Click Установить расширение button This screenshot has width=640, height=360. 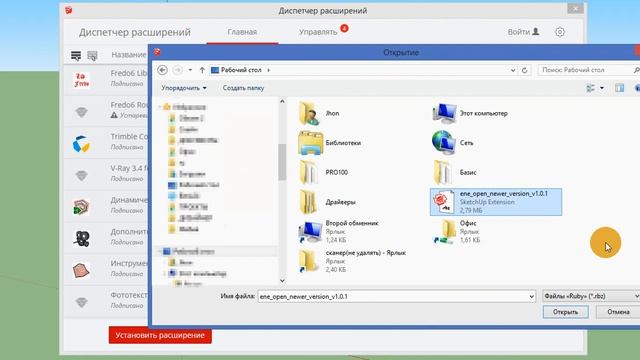tap(160, 335)
